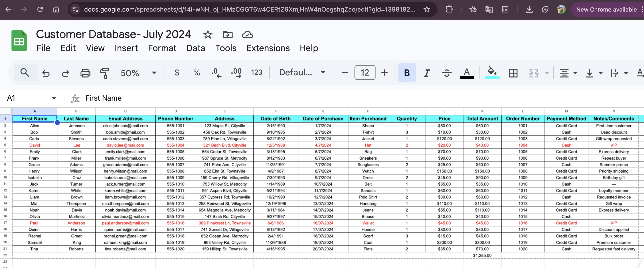Open the fill color paint bucket
Screen dimensions: 644x268
coord(492,72)
